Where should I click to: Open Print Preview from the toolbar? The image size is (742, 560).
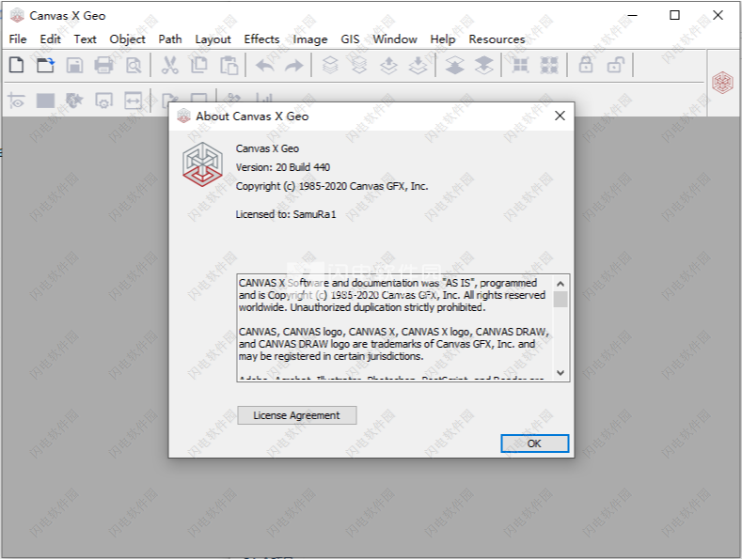(x=134, y=65)
